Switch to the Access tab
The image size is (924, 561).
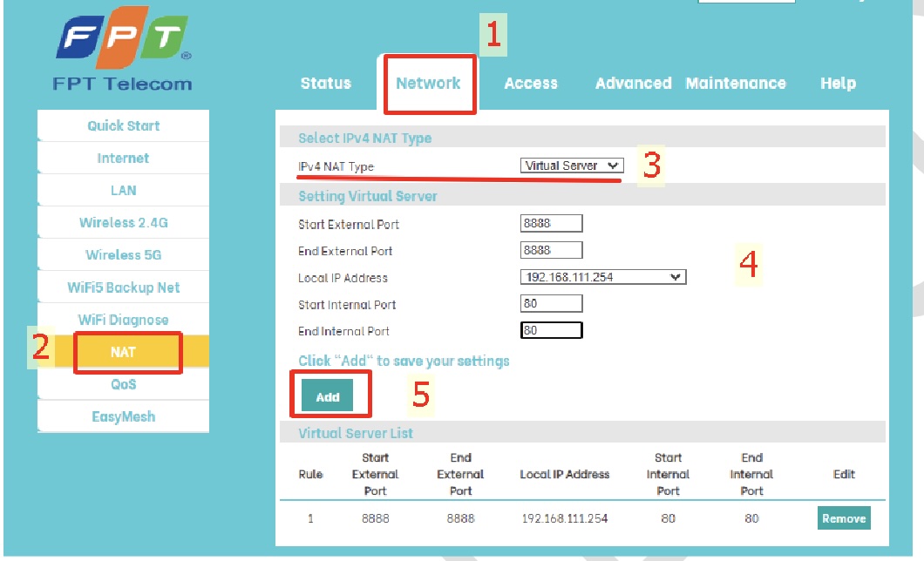pyautogui.click(x=531, y=83)
